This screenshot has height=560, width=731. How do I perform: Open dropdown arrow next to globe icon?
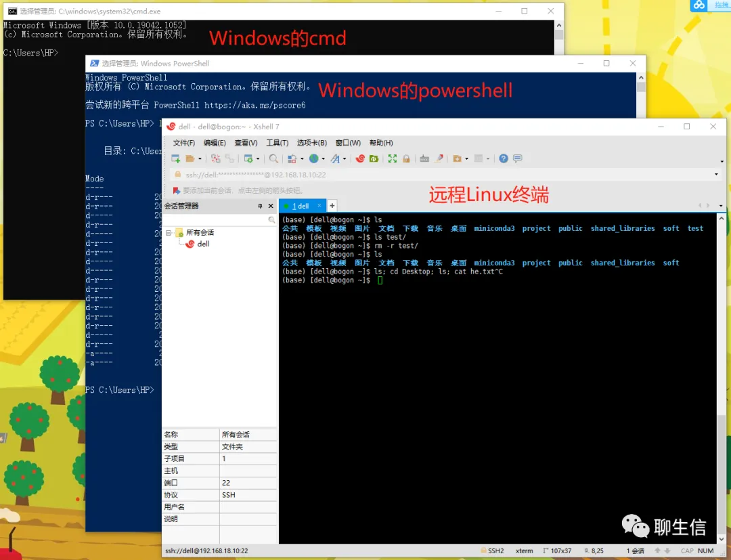point(323,159)
